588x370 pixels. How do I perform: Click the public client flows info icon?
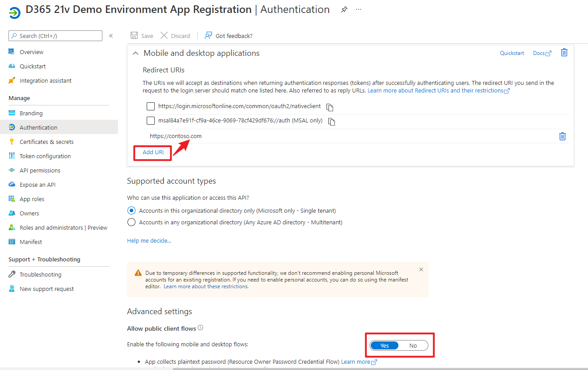click(200, 328)
